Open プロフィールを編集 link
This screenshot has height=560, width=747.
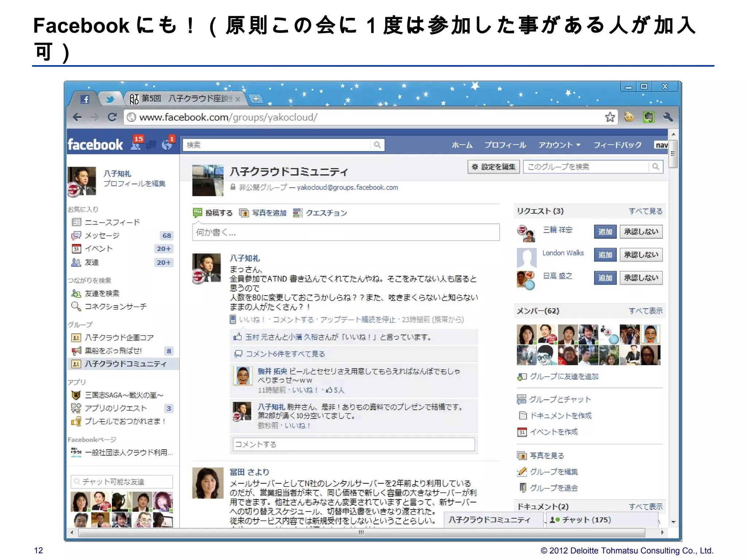135,183
